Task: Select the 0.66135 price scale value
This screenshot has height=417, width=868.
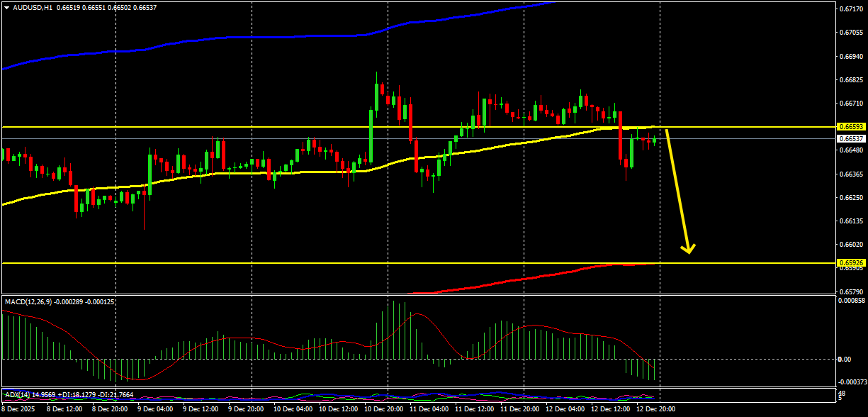Action: pos(850,221)
